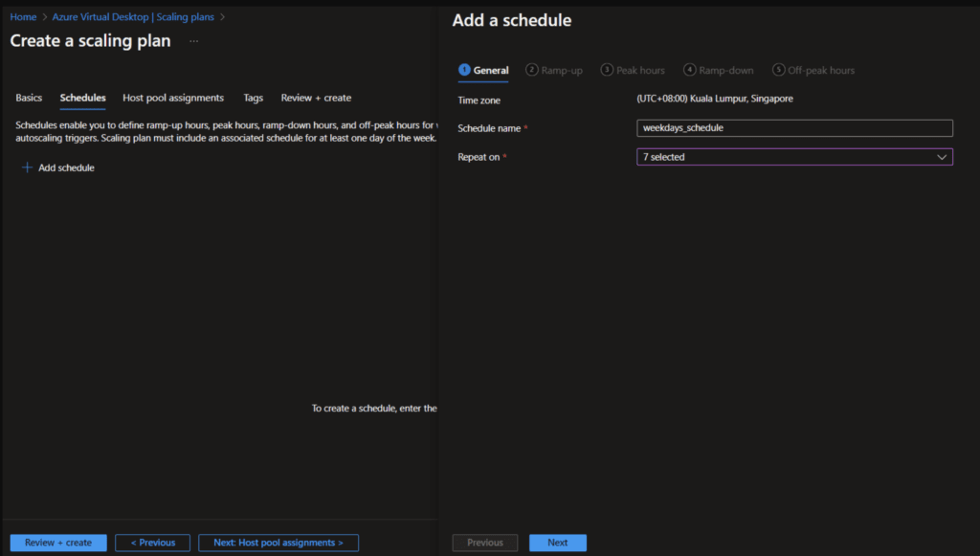Viewport: 980px width, 556px height.
Task: Click the Review + create button
Action: (x=58, y=543)
